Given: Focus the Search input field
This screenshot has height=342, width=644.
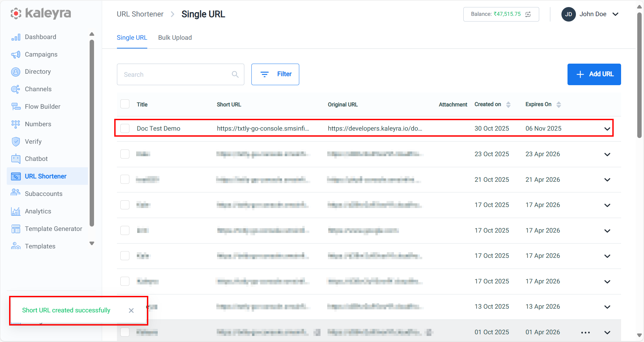Looking at the screenshot, I should (180, 74).
